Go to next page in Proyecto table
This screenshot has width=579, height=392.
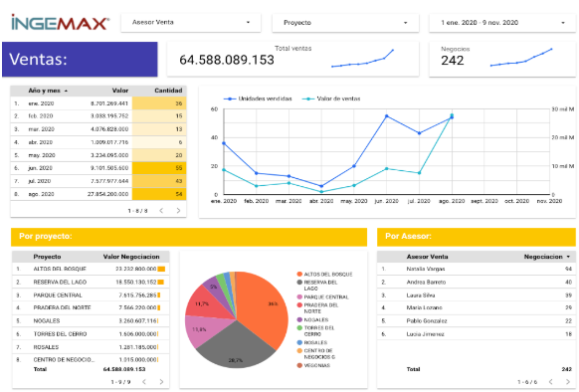click(x=161, y=382)
